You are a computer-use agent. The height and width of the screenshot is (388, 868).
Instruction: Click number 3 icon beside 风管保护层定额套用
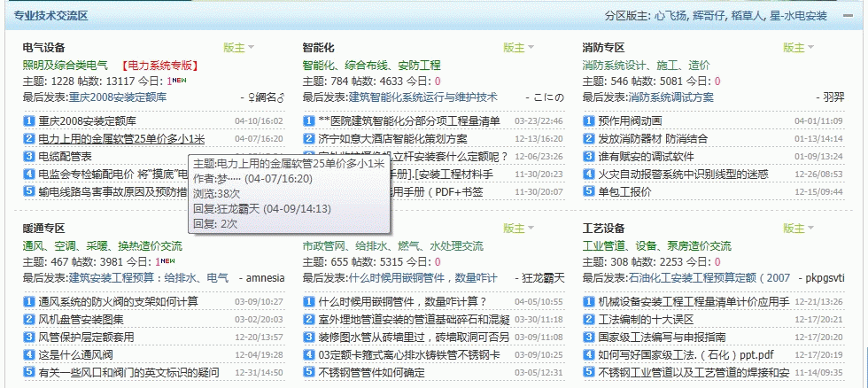tap(29, 337)
